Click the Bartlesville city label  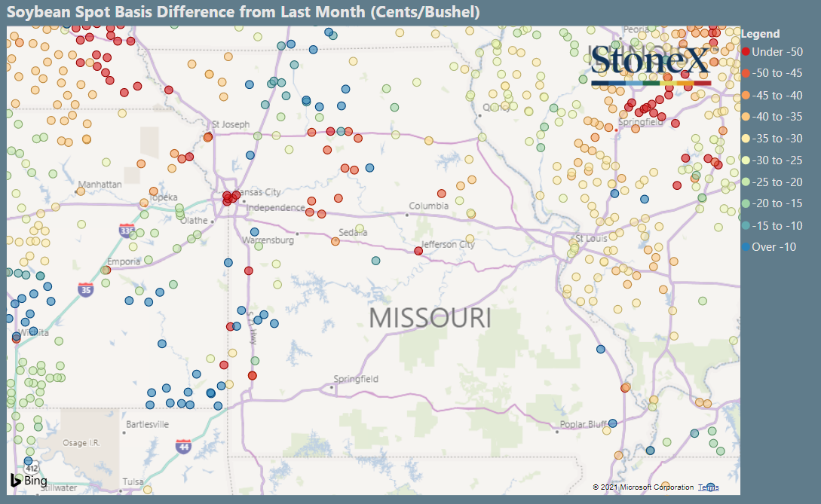147,424
